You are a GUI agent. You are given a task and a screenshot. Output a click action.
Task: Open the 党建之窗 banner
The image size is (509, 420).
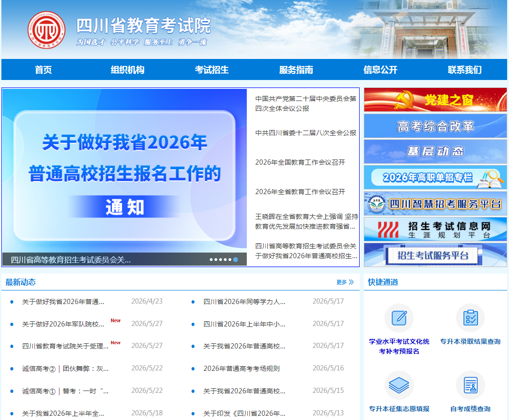point(435,100)
